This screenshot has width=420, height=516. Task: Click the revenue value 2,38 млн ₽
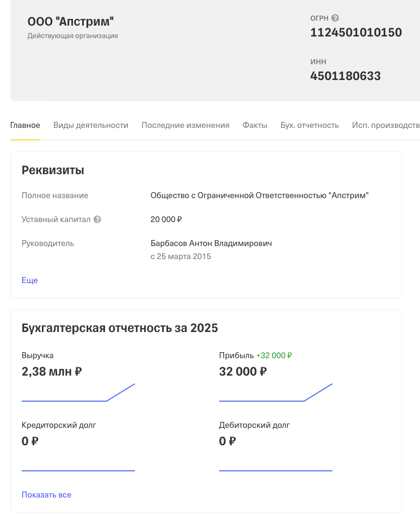52,372
